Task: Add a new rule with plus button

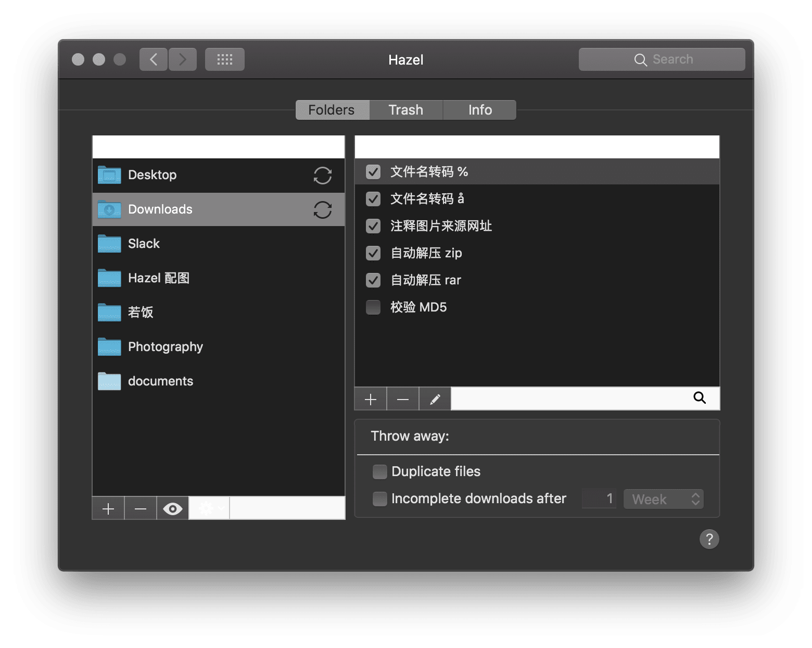Action: point(371,400)
